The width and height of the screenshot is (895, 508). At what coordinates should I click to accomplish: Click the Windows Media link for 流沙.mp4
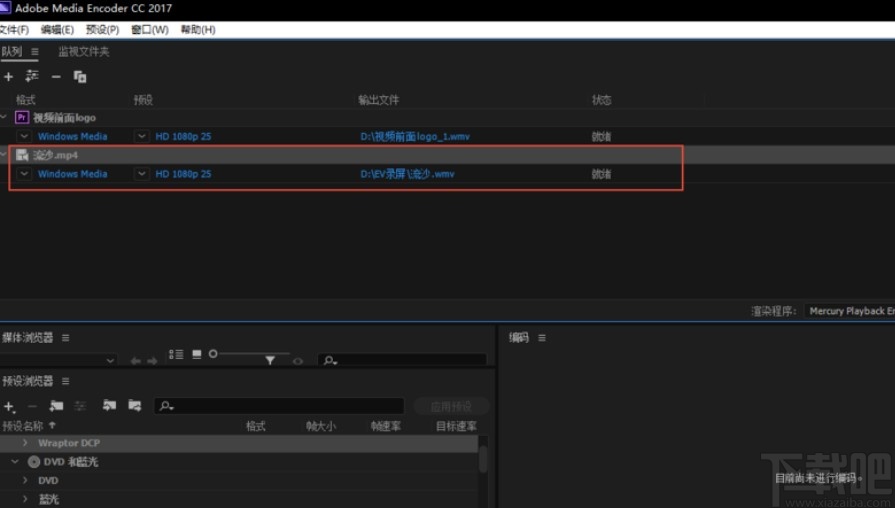point(72,174)
